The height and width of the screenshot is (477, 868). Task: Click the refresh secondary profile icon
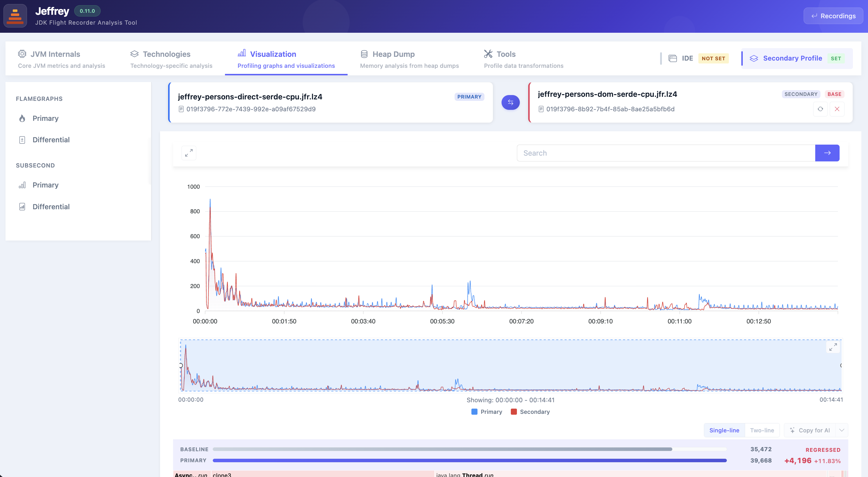(820, 109)
